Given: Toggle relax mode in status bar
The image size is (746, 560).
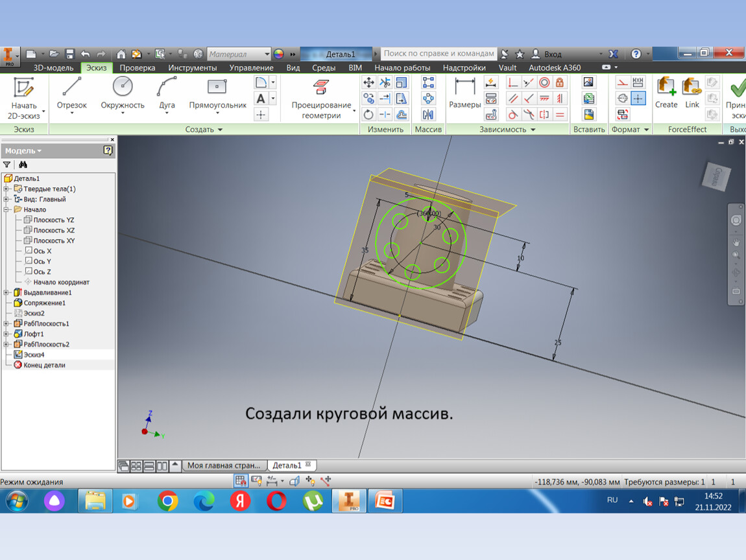Looking at the screenshot, I should (x=326, y=481).
